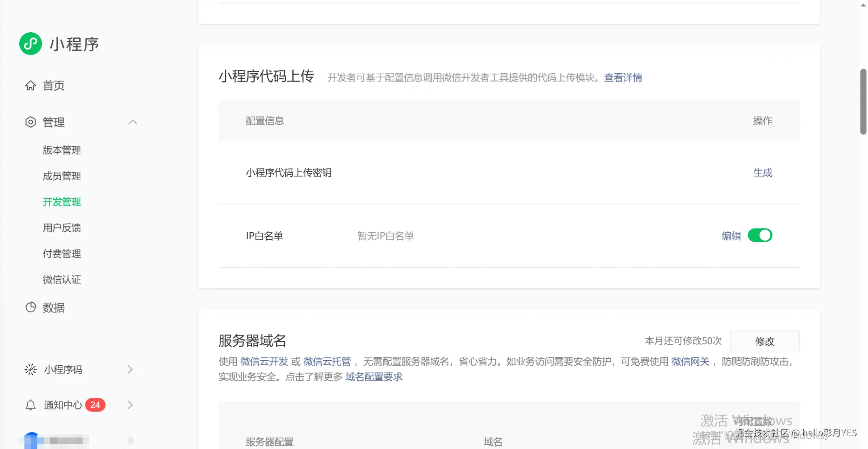This screenshot has height=449, width=868.
Task: Click the 修改 button for 服务器域名
Action: click(765, 342)
